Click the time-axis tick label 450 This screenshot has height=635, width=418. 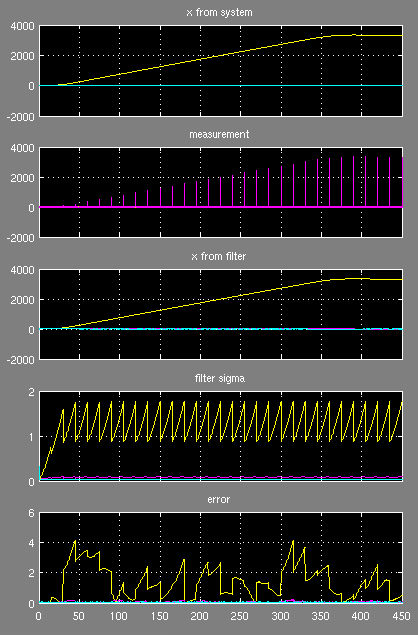[401, 616]
